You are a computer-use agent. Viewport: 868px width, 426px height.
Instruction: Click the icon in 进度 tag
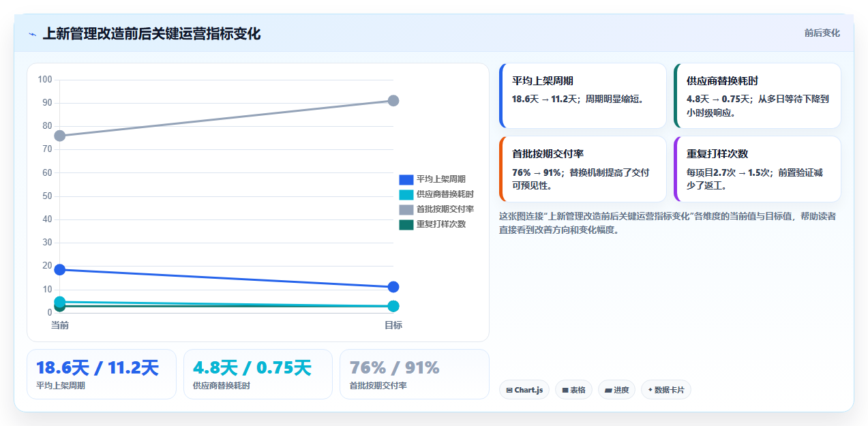(608, 391)
